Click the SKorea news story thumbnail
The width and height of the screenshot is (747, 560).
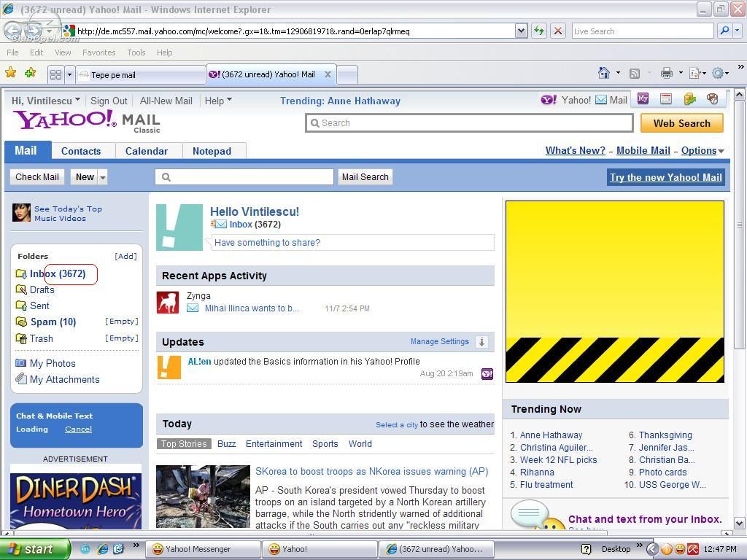point(203,497)
